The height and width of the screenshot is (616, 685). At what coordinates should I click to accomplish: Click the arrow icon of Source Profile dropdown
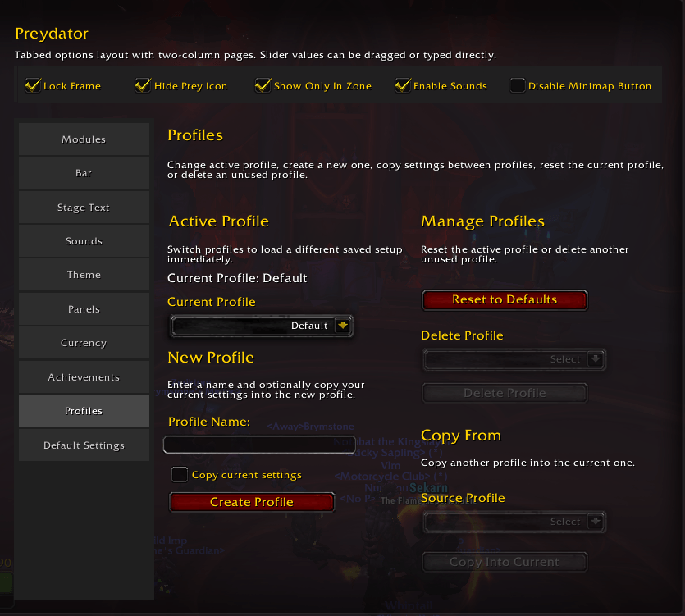tap(596, 522)
